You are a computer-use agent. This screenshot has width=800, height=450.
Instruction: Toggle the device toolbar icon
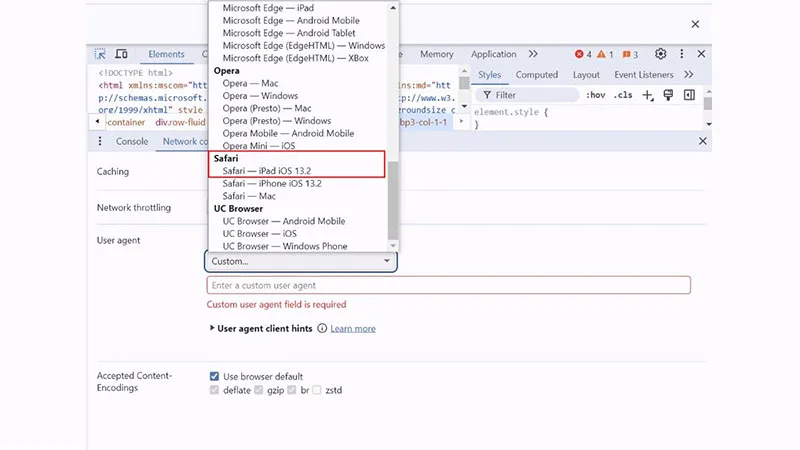pos(121,54)
